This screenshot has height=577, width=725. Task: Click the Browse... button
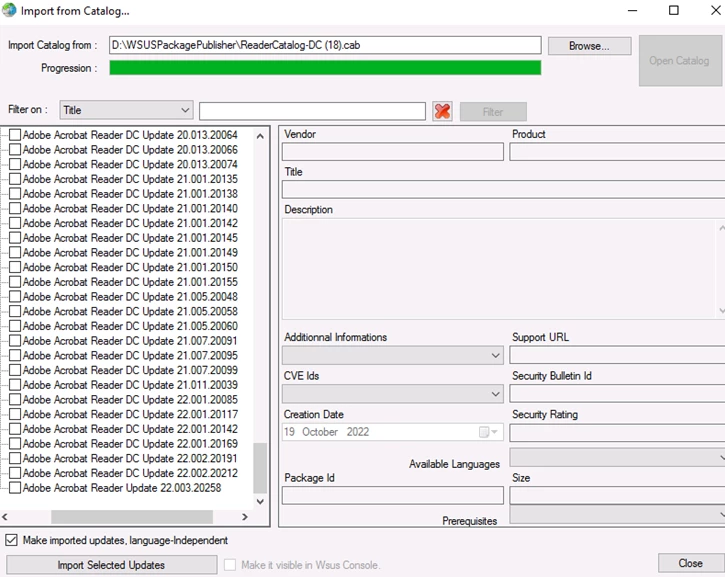pos(590,46)
